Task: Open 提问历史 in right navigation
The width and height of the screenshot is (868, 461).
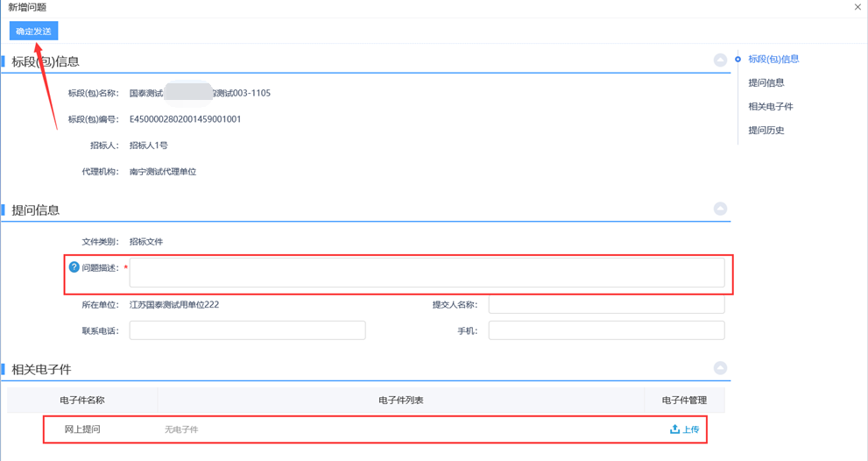Action: 766,131
